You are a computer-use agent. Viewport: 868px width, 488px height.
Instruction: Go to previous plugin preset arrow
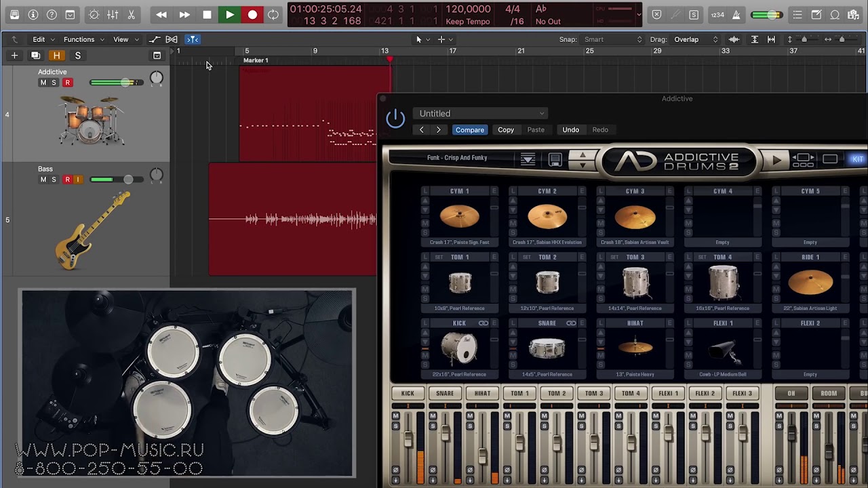[x=422, y=129]
